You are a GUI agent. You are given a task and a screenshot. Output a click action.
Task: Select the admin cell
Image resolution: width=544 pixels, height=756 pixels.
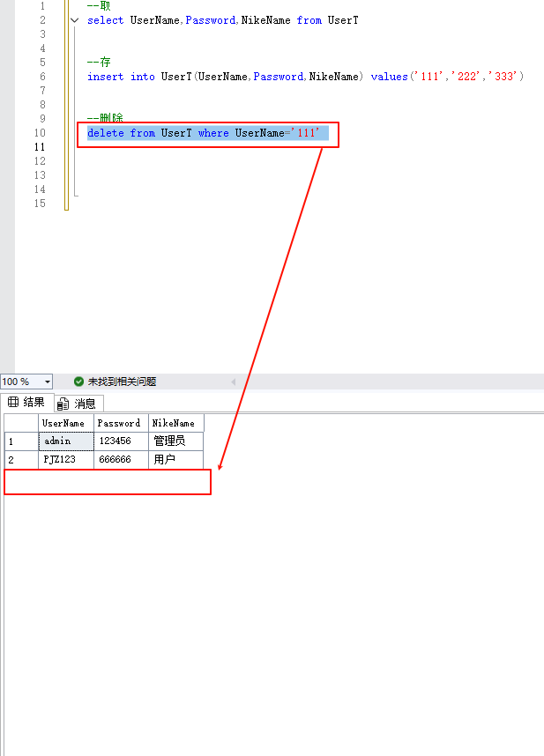click(66, 441)
